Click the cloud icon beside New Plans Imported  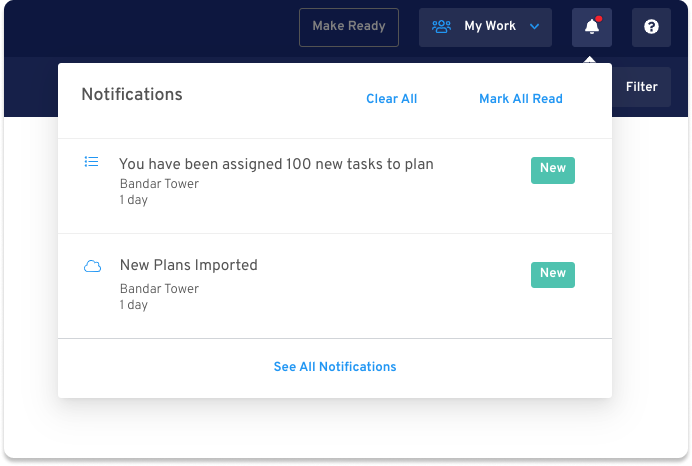[92, 266]
